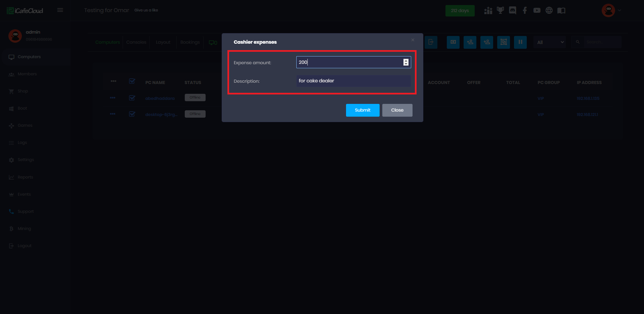Click the Facebook icon in top bar
This screenshot has width=644, height=314.
click(524, 10)
